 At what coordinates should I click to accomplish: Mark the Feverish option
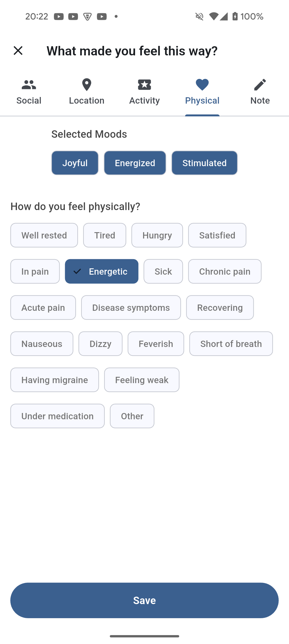coord(156,344)
